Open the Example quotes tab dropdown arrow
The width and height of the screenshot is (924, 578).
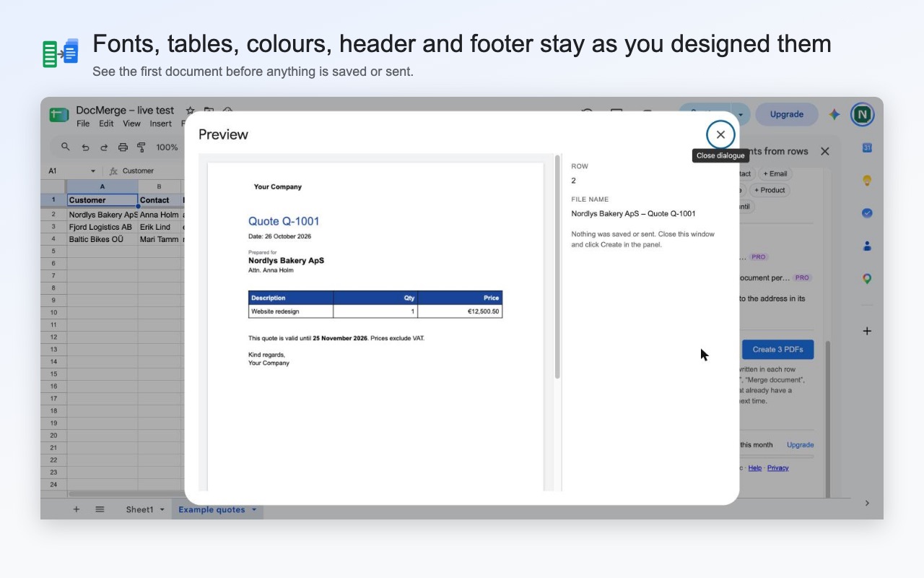(x=254, y=509)
